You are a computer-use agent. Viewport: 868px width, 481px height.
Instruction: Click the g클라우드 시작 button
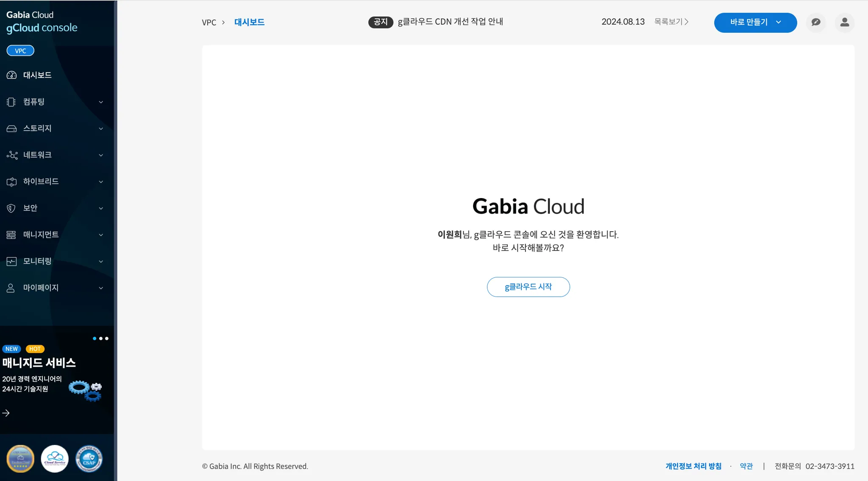pyautogui.click(x=528, y=287)
